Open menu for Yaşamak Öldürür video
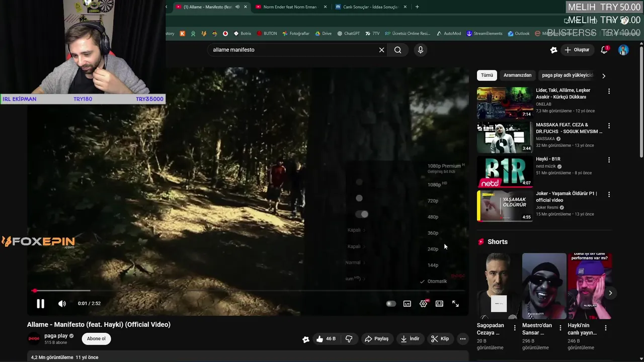Image resolution: width=644 pixels, height=362 pixels. tap(609, 194)
